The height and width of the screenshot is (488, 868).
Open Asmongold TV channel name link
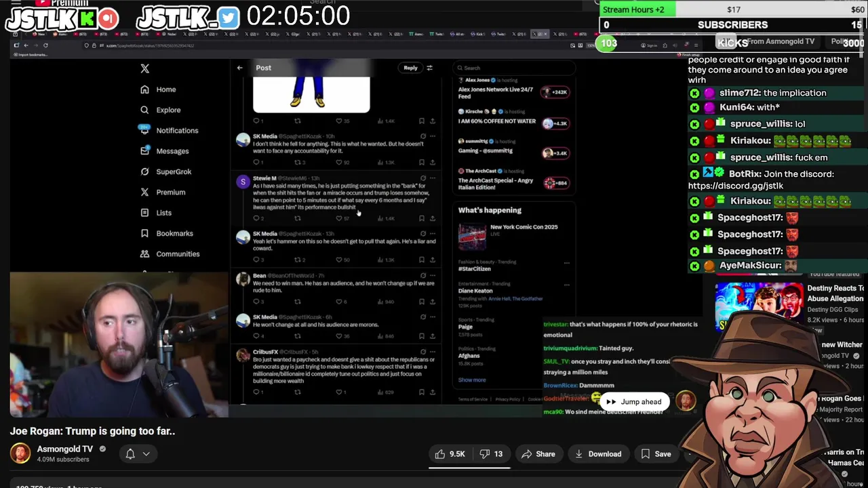[64, 449]
